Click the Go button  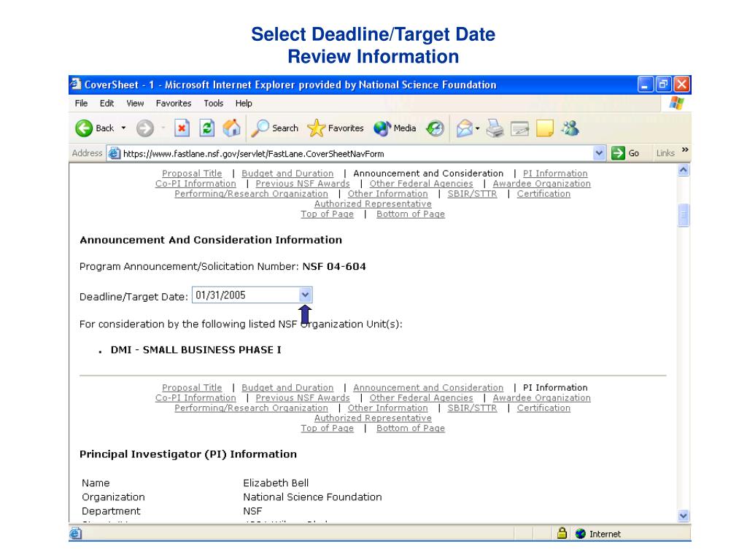(x=625, y=153)
